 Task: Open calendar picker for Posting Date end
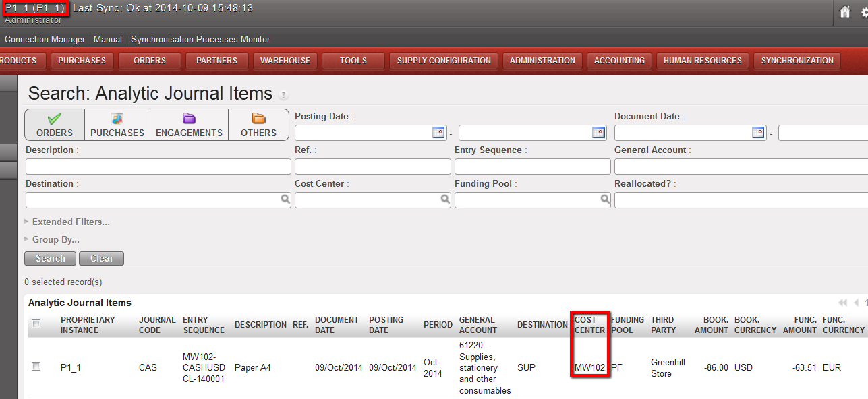[598, 133]
